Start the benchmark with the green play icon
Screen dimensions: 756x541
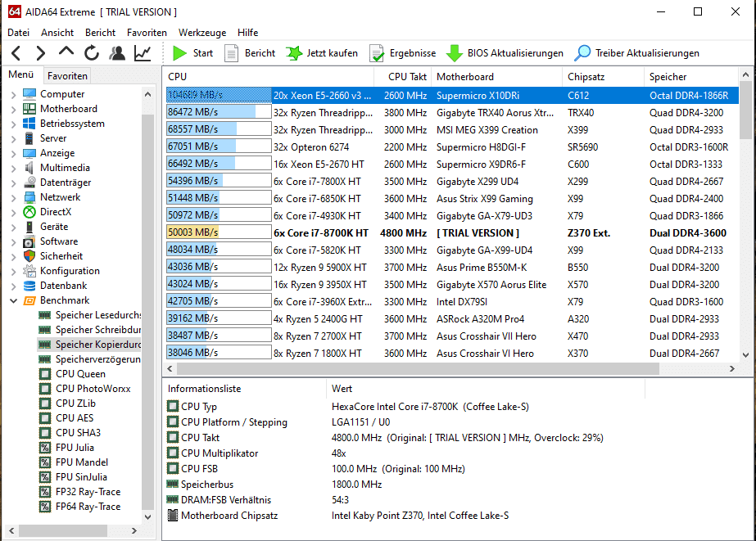tap(179, 53)
